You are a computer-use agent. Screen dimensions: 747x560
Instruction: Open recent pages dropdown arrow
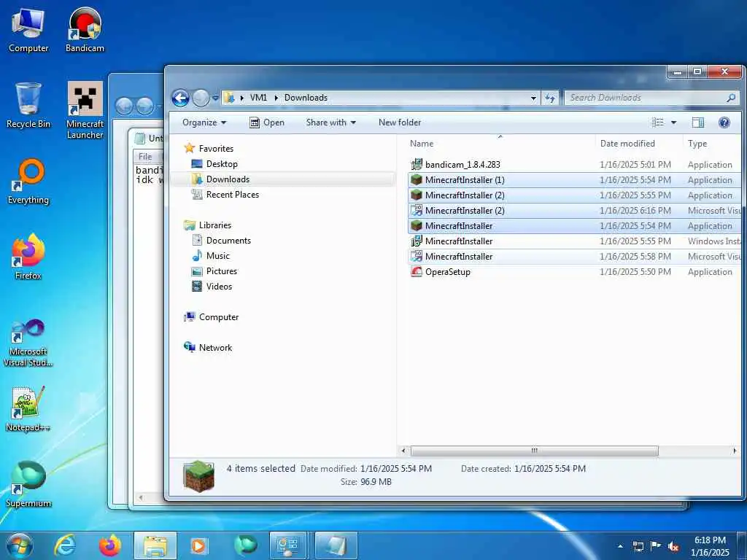tap(215, 98)
